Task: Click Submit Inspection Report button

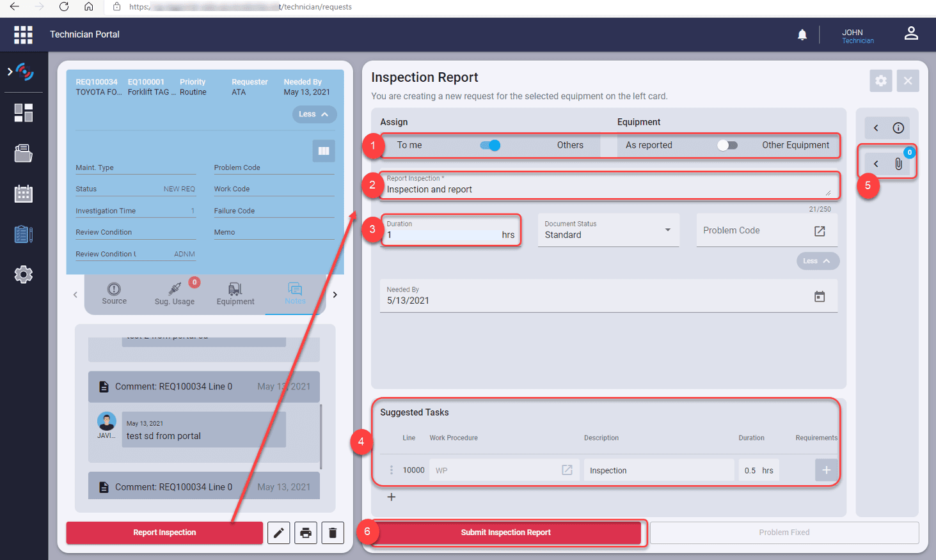Action: click(505, 533)
